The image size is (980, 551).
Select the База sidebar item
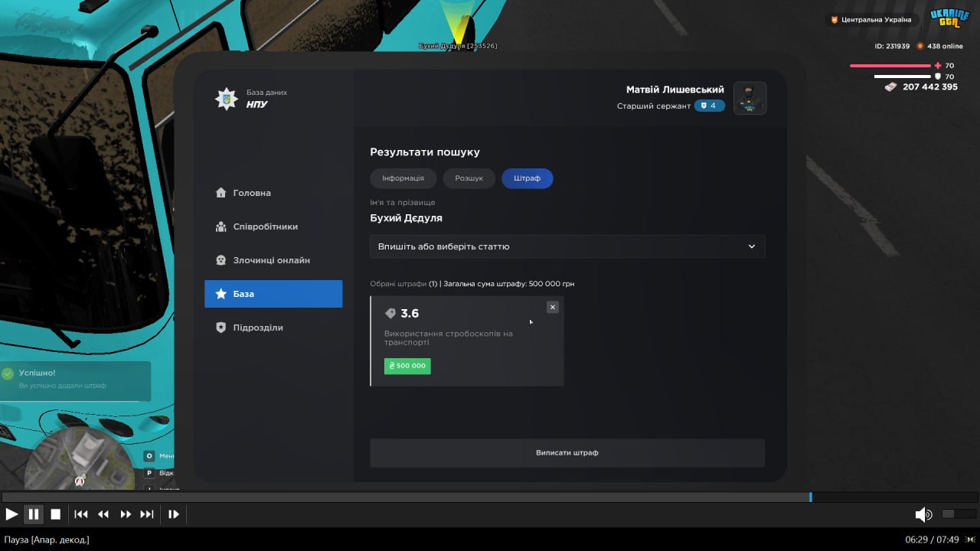pyautogui.click(x=273, y=294)
